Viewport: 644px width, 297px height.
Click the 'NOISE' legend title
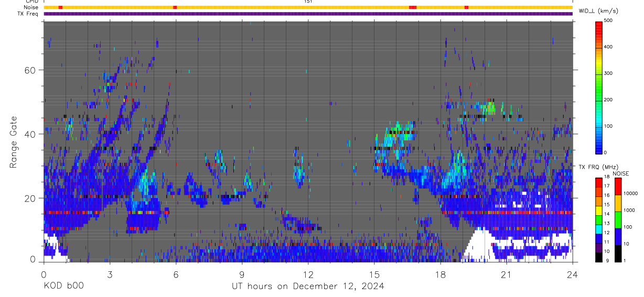pos(620,173)
